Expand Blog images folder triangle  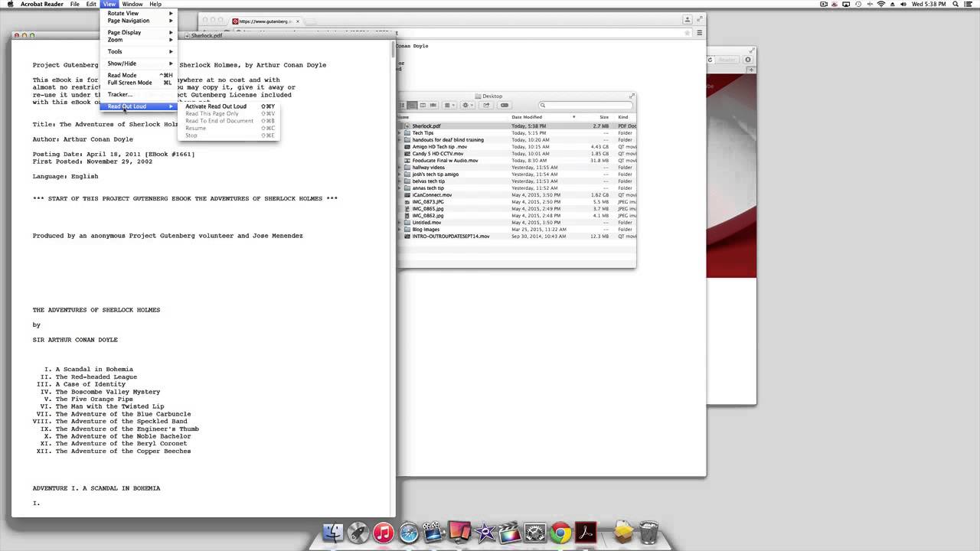coord(400,230)
